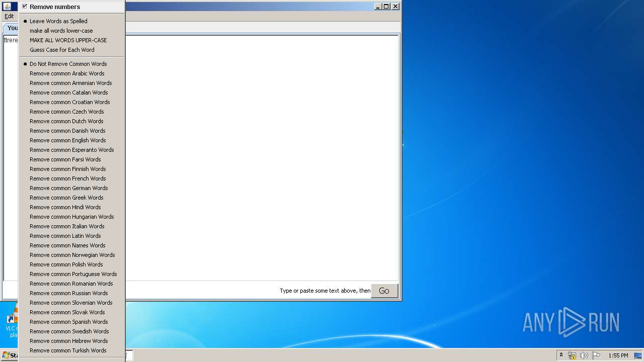Select Guess Case for Each Word
Viewport: 644px width, 362px height.
pyautogui.click(x=72, y=50)
